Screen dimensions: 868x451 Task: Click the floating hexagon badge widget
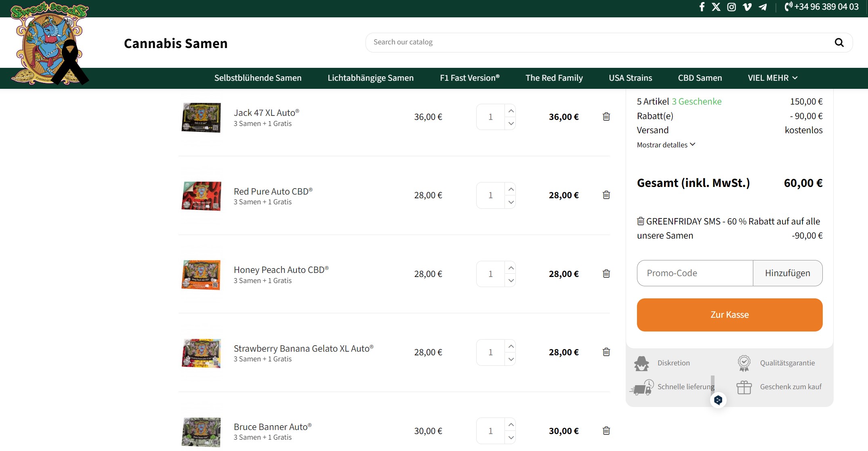coord(718,400)
